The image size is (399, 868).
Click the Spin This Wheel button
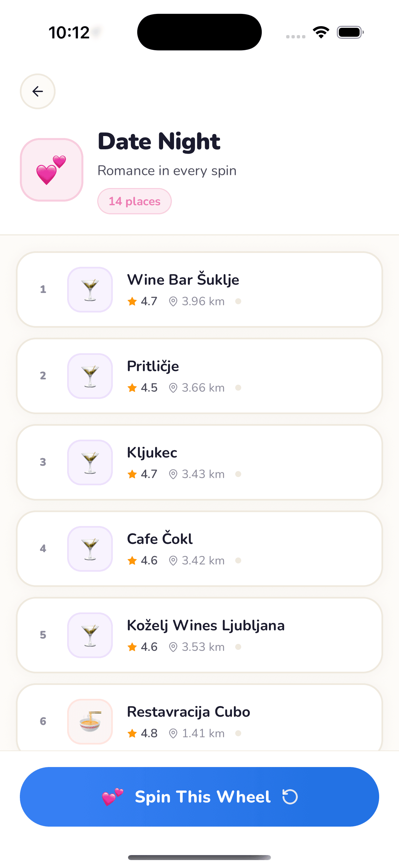(199, 797)
